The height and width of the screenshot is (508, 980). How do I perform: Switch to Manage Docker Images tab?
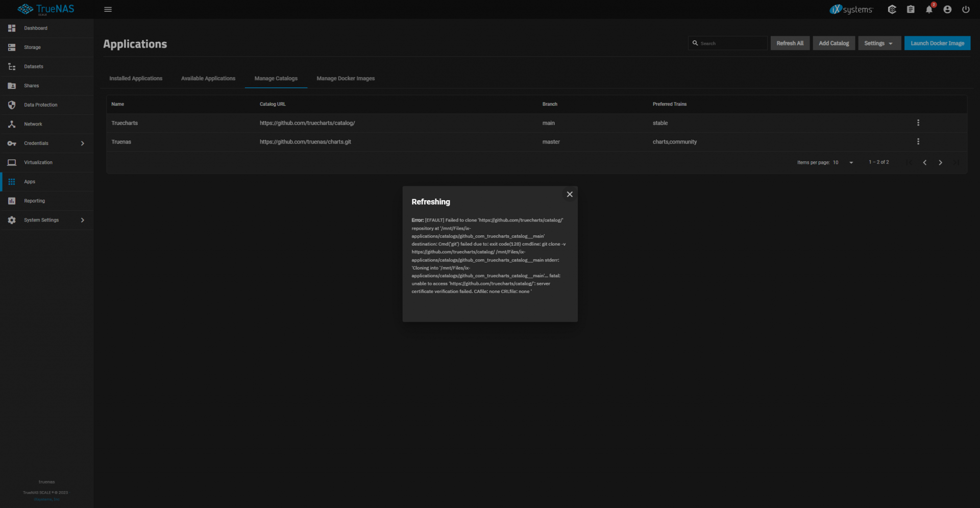point(346,79)
